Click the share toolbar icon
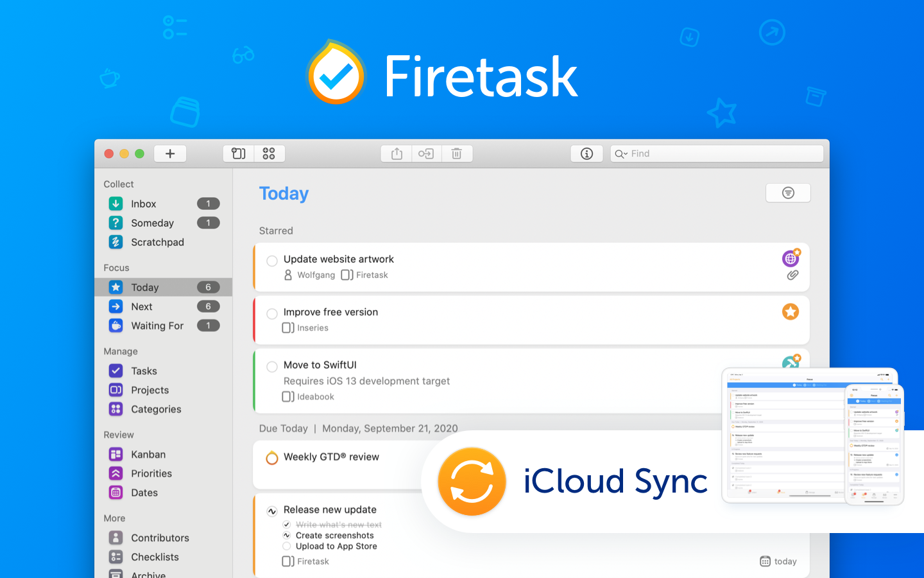Screen dimensions: 924x578 [x=397, y=153]
